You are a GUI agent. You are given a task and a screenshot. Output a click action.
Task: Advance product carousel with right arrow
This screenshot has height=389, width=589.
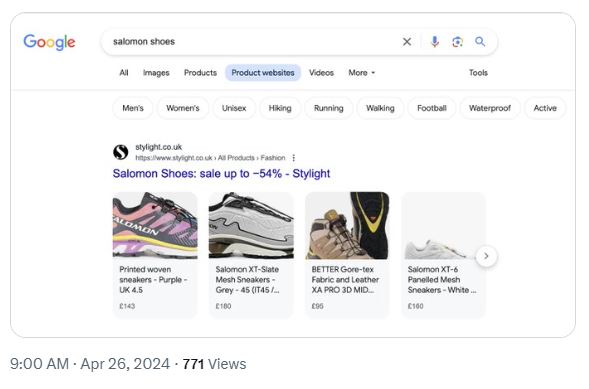pyautogui.click(x=486, y=256)
